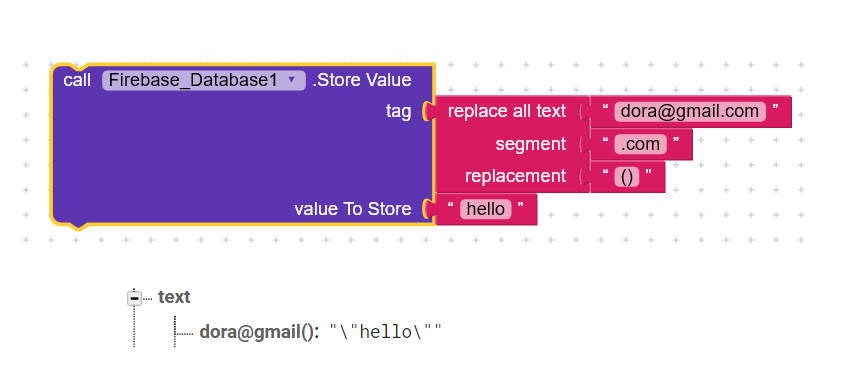849x389 pixels.
Task: Click the hello text value field
Action: pyautogui.click(x=486, y=209)
